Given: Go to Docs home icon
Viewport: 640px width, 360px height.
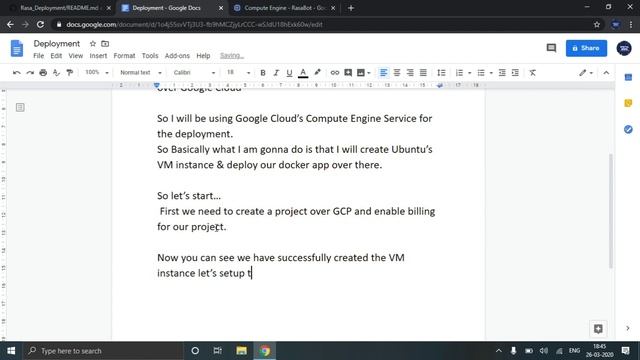Looking at the screenshot, I should coord(17,49).
